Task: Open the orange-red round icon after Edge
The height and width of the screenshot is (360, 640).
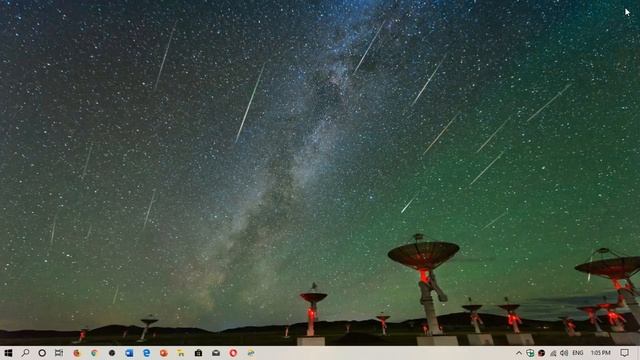Action: click(164, 353)
